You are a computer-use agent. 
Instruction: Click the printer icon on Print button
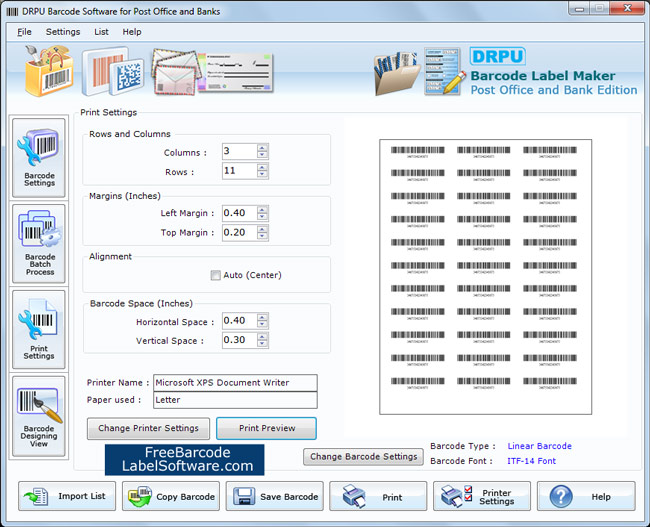pos(354,496)
